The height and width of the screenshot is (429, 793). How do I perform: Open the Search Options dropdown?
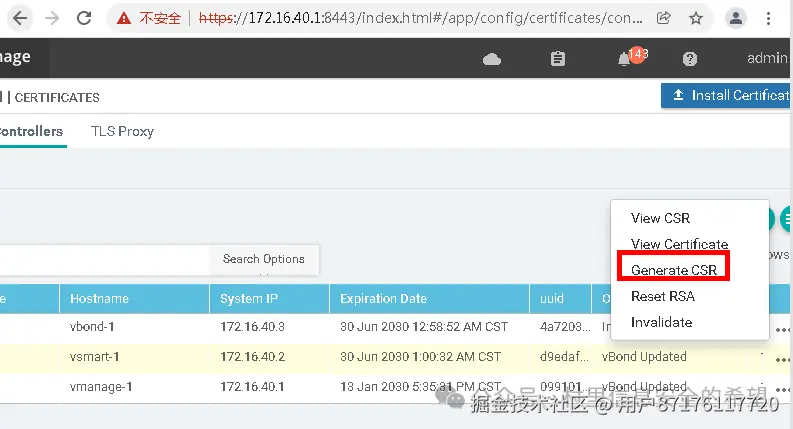point(264,260)
